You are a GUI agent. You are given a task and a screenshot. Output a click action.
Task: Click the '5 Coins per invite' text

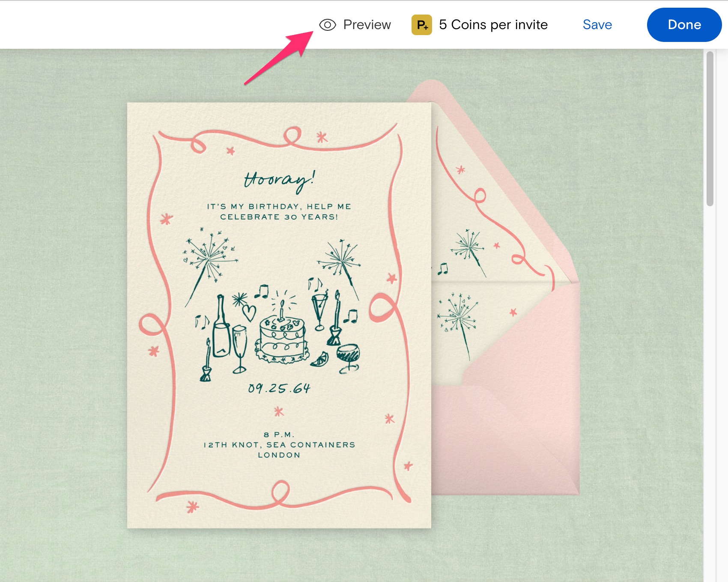pos(493,25)
